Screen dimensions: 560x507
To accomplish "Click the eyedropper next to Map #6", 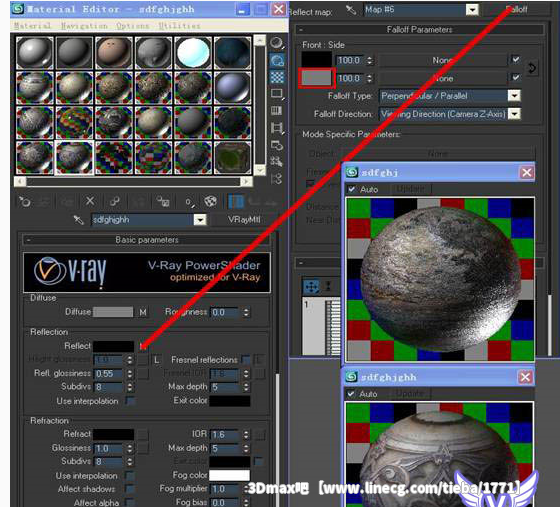I will point(351,10).
